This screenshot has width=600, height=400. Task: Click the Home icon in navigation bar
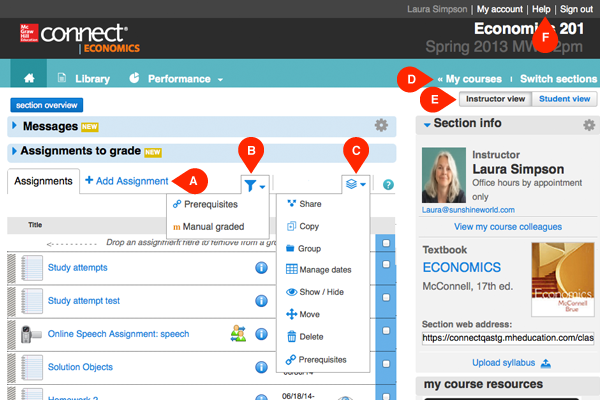(28, 78)
